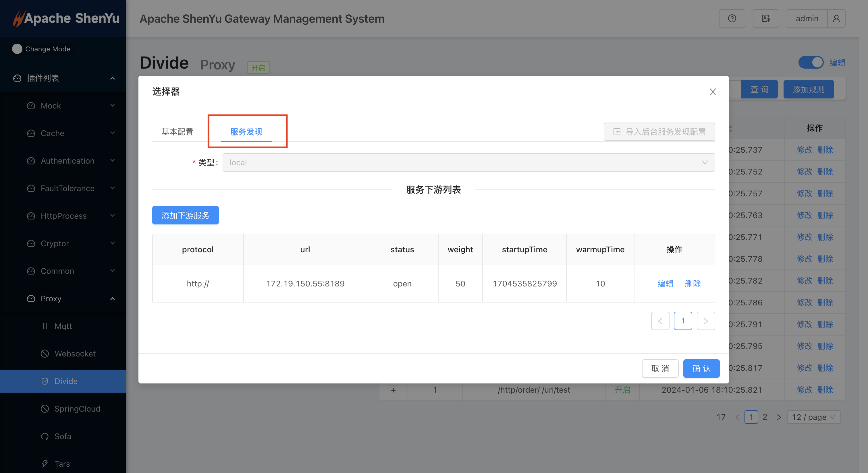Click the language translate icon in header

(765, 19)
